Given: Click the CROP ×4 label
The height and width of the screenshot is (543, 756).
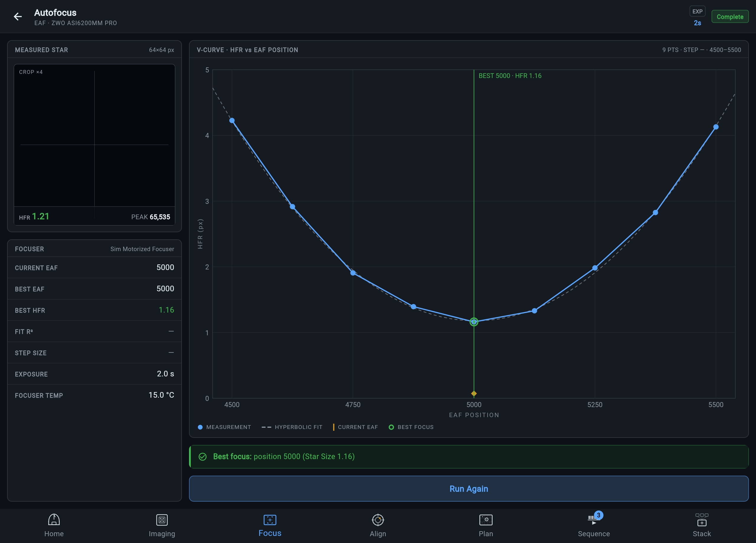Looking at the screenshot, I should click(x=31, y=72).
